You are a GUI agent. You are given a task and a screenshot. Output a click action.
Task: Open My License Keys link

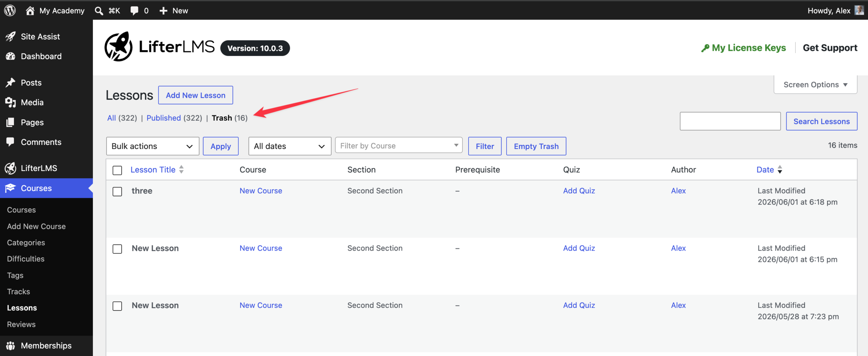[749, 48]
